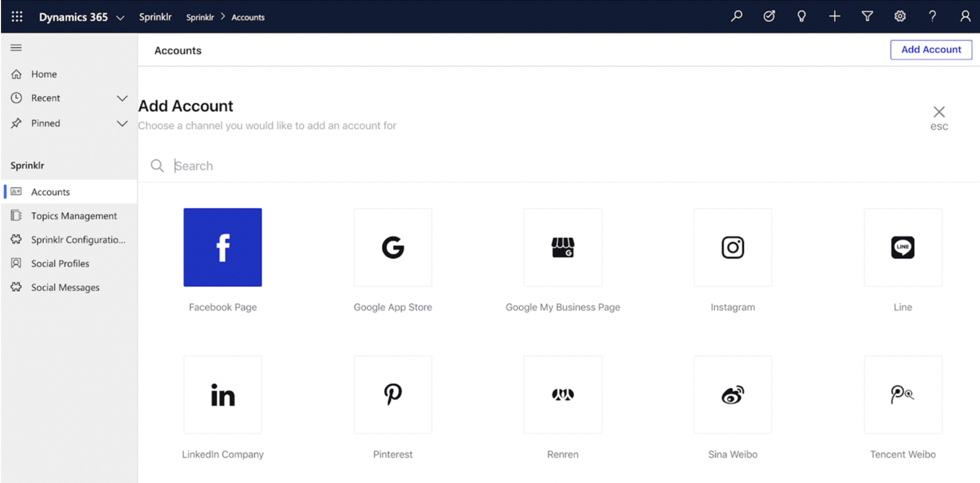Select the Instagram channel tile
The height and width of the screenshot is (483, 980).
tap(733, 247)
